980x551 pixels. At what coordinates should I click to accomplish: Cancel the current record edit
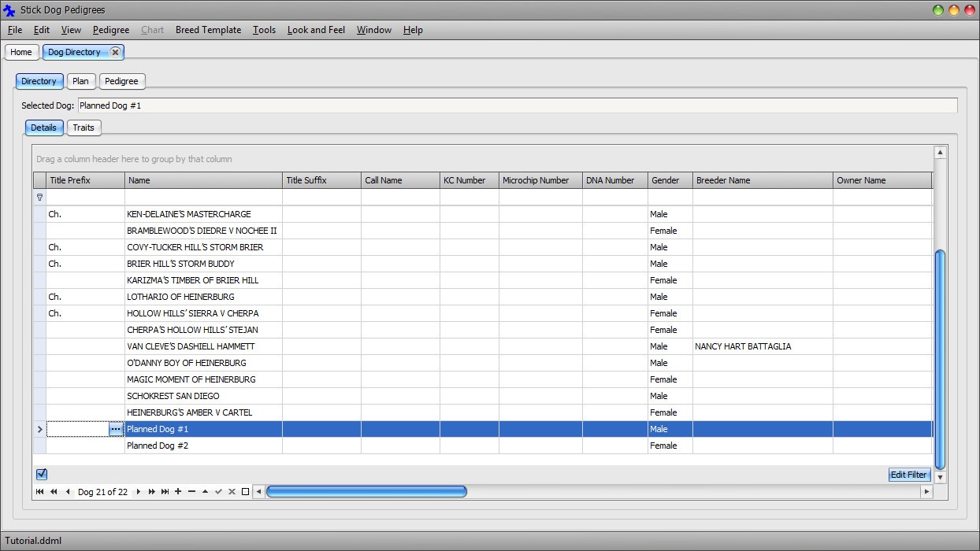pos(232,491)
